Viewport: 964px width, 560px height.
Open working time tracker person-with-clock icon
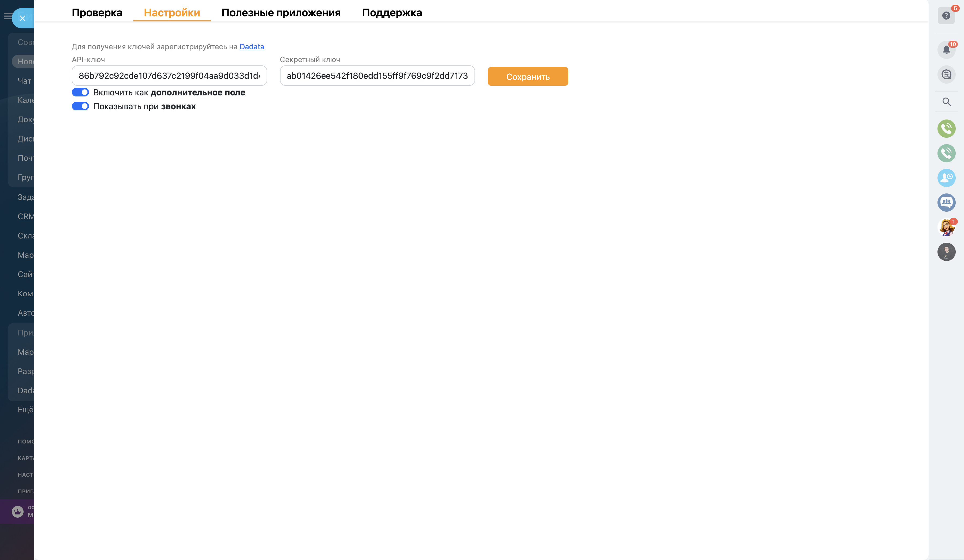(x=946, y=178)
